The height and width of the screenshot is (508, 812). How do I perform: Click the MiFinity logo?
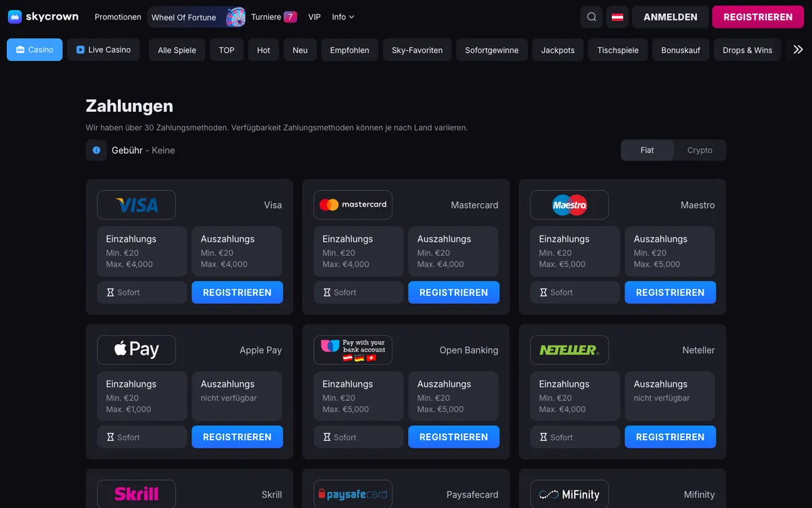570,494
